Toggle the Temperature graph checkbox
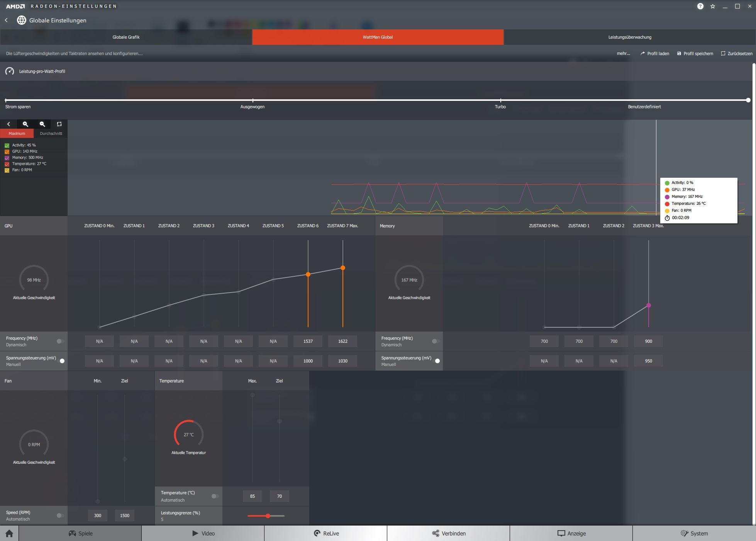This screenshot has height=541, width=756. click(7, 164)
